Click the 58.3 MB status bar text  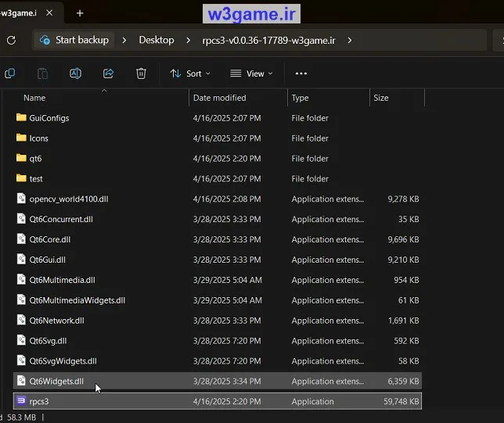22,418
